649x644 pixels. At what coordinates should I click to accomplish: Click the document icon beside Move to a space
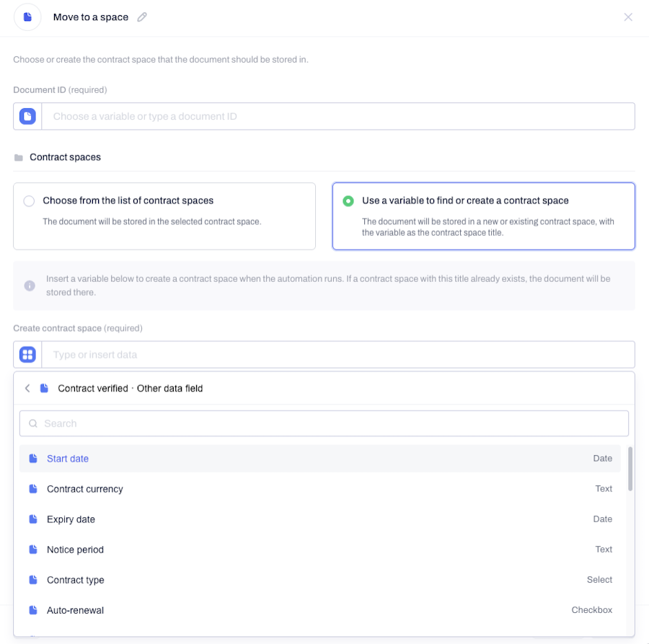coord(27,17)
